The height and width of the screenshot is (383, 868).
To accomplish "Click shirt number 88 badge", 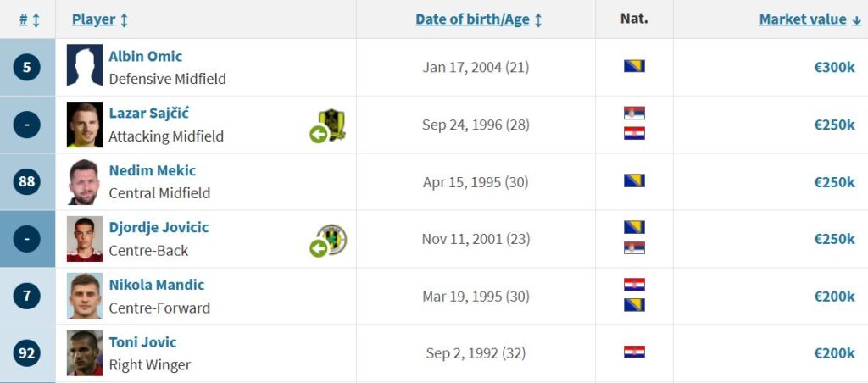I will (26, 181).
